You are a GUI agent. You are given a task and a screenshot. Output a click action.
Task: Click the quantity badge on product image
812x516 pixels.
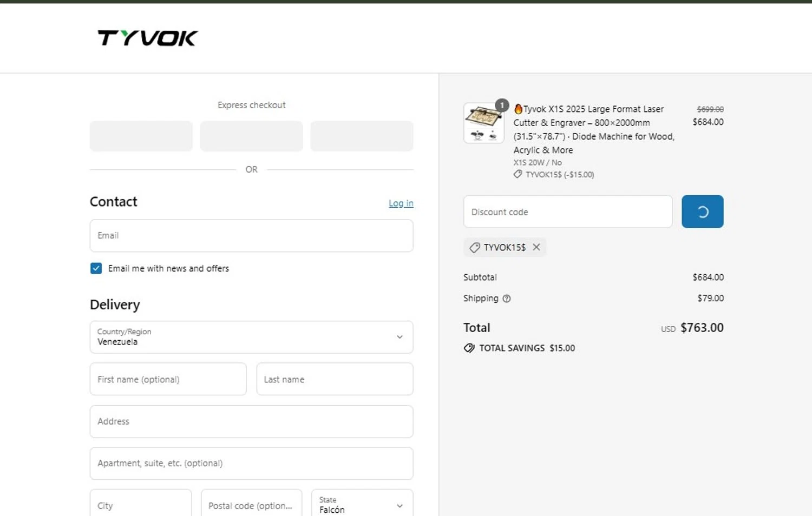[502, 105]
